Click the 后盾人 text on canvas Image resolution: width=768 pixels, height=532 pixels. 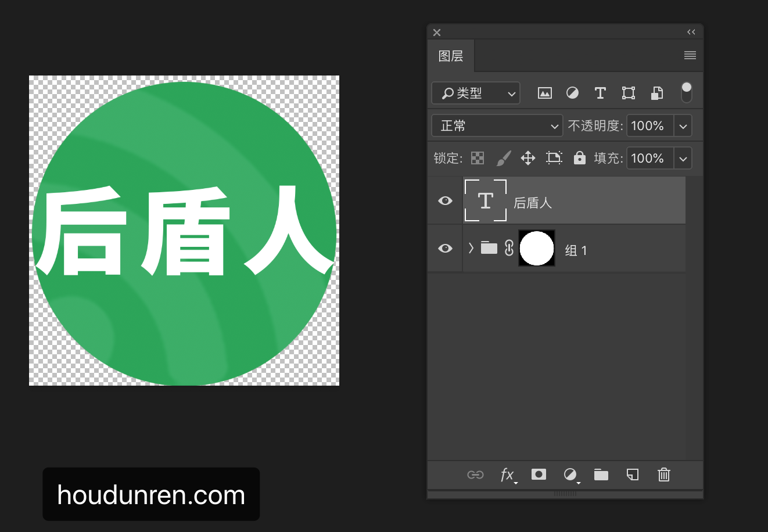(x=184, y=231)
